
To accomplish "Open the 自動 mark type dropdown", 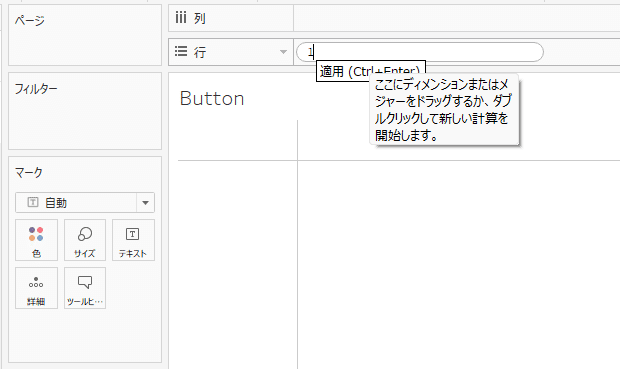I will coord(85,203).
